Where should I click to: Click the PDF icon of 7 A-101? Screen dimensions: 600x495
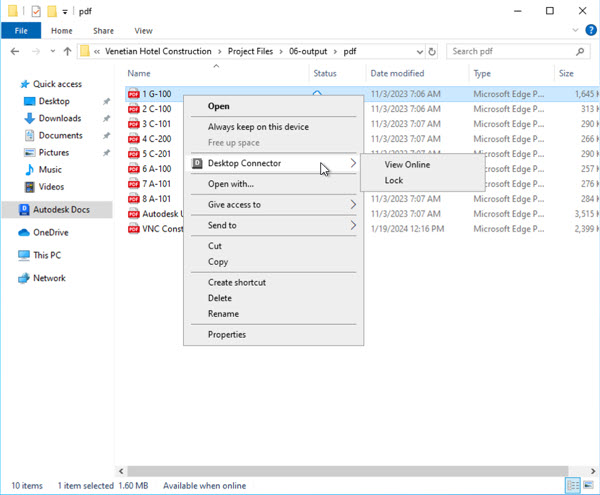(x=134, y=184)
